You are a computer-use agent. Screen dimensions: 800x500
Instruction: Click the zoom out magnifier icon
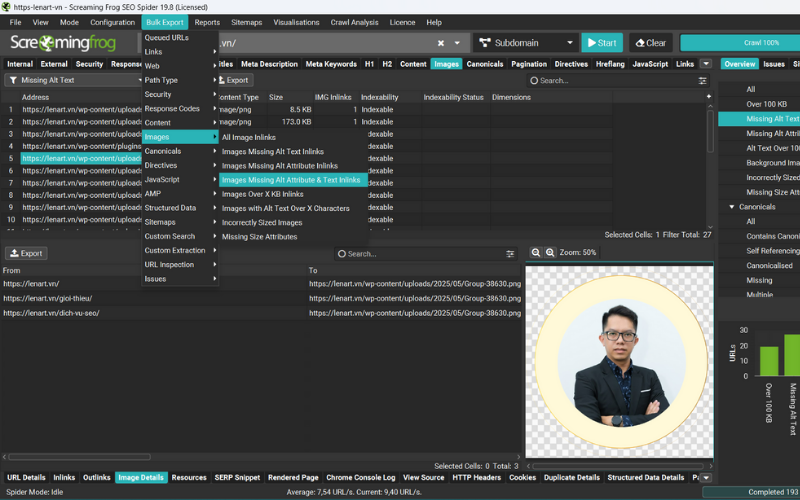point(536,253)
